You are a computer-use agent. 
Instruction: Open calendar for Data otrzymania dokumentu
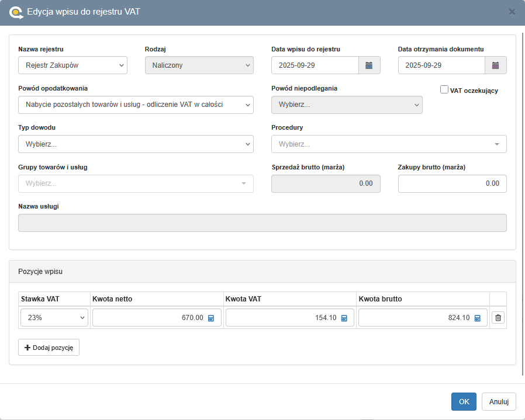(x=495, y=65)
